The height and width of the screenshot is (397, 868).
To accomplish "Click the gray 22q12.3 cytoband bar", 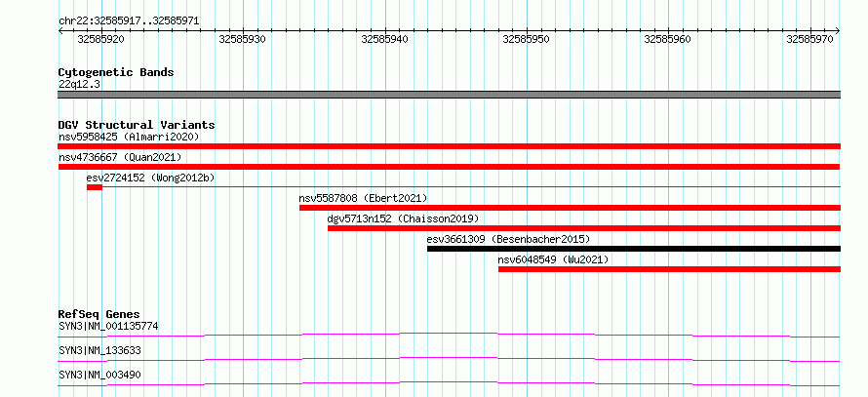I will tap(450, 95).
